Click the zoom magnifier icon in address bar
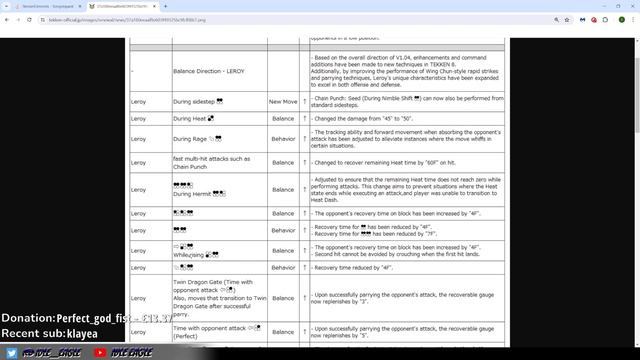The height and width of the screenshot is (360, 640). point(556,20)
